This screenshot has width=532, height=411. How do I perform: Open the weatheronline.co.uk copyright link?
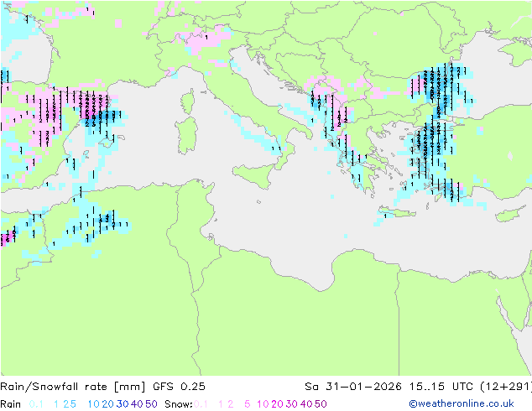(462, 403)
